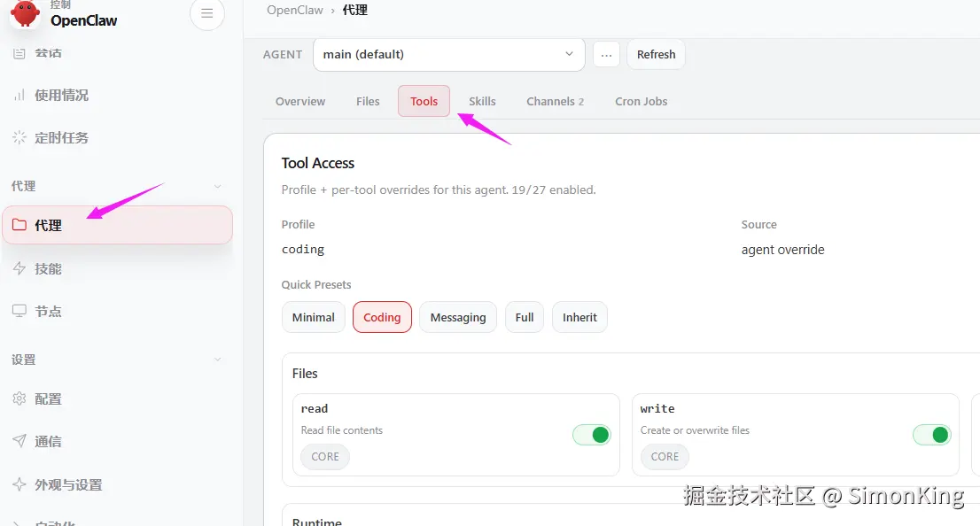Click the Refresh button
Image resolution: width=980 pixels, height=526 pixels.
point(656,54)
